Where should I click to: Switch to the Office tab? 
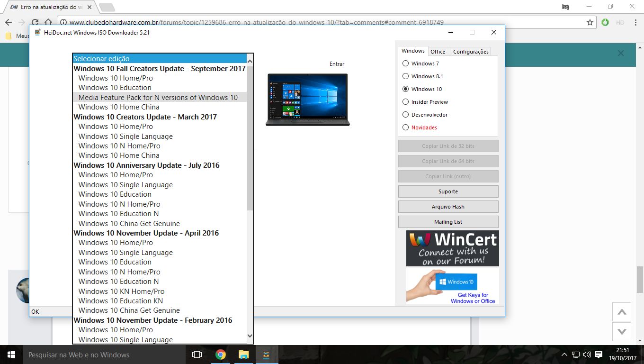(438, 52)
